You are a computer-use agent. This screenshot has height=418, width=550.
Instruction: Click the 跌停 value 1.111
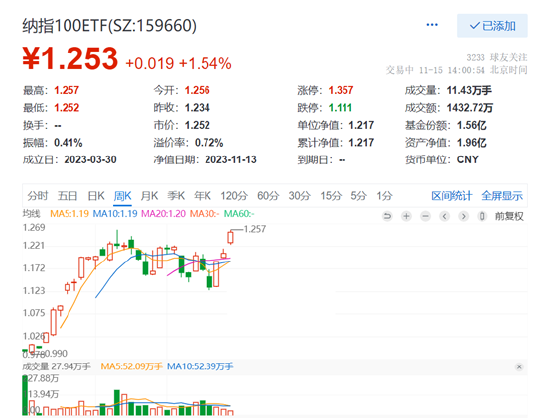(x=340, y=108)
